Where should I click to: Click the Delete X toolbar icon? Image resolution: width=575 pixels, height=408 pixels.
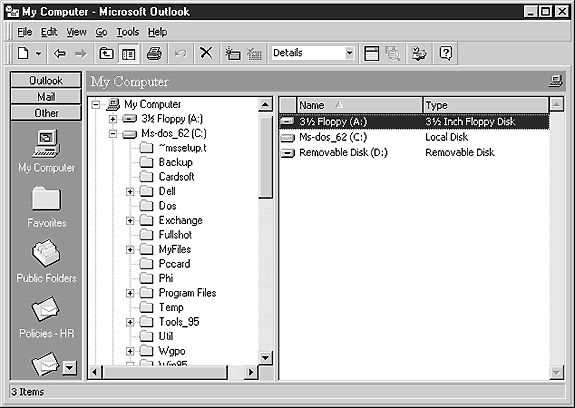(206, 53)
